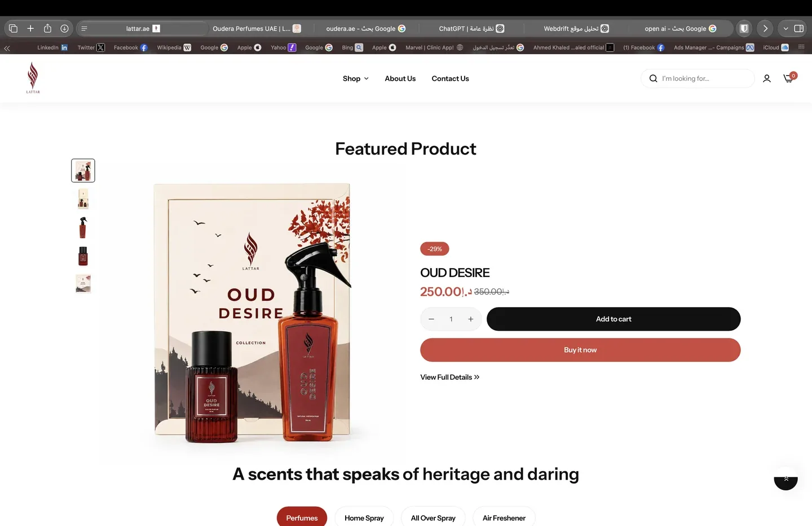
Task: Open the Bing bookmark
Action: point(352,47)
